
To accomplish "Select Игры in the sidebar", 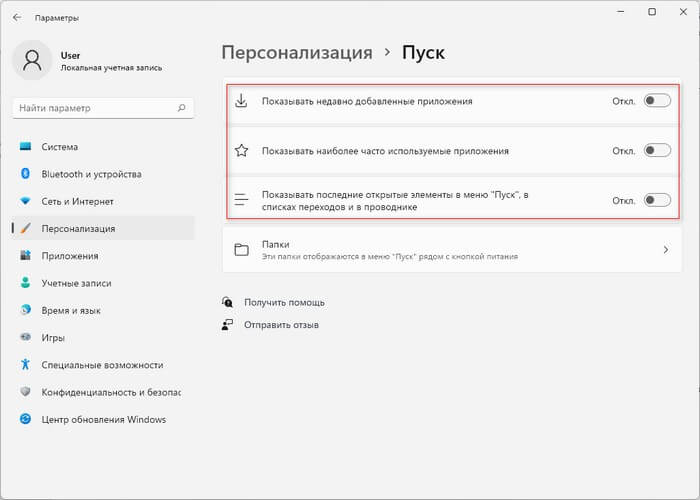I will coord(104,337).
